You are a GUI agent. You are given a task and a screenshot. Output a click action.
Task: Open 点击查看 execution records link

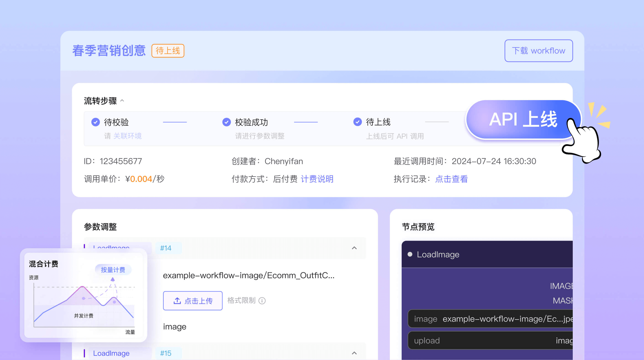[x=451, y=179]
